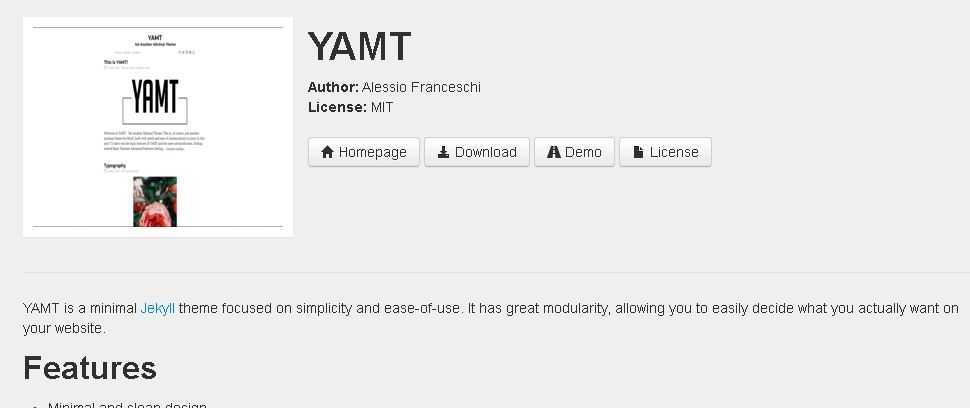Click author name Alessio Franceschi
The width and height of the screenshot is (970, 408).
[421, 87]
